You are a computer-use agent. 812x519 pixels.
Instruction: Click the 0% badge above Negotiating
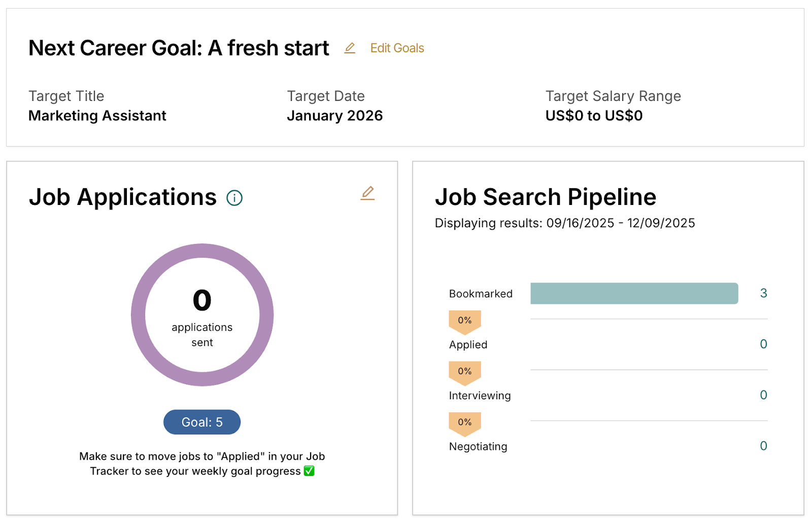pyautogui.click(x=464, y=422)
